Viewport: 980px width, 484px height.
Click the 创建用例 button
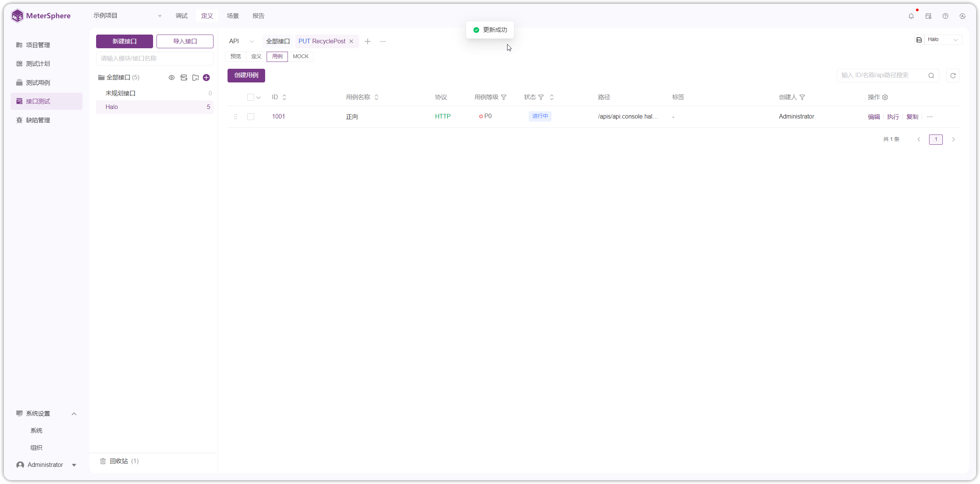coord(246,75)
